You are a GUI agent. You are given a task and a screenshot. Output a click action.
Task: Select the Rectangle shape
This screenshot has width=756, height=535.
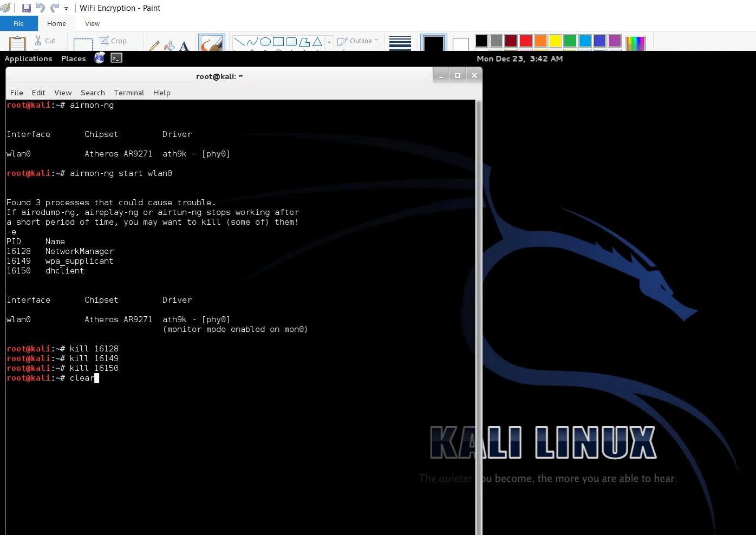point(278,41)
